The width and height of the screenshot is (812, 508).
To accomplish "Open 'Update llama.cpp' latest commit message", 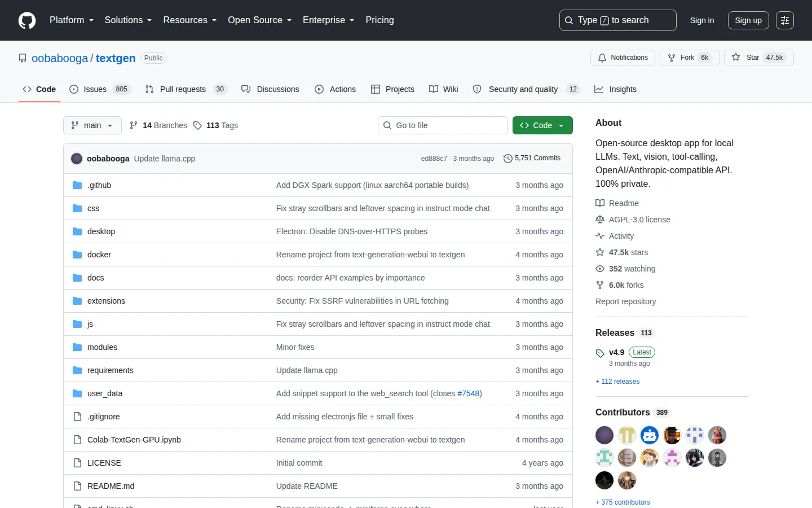I will (165, 159).
